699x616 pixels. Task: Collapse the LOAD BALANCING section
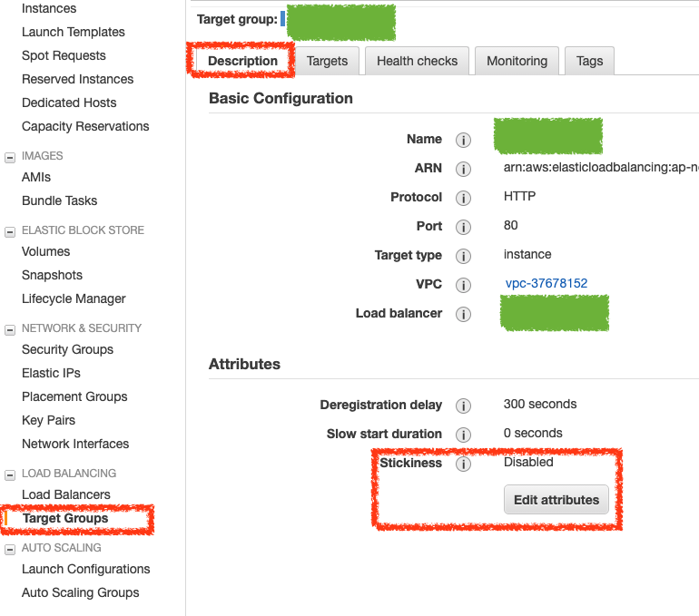coord(10,474)
